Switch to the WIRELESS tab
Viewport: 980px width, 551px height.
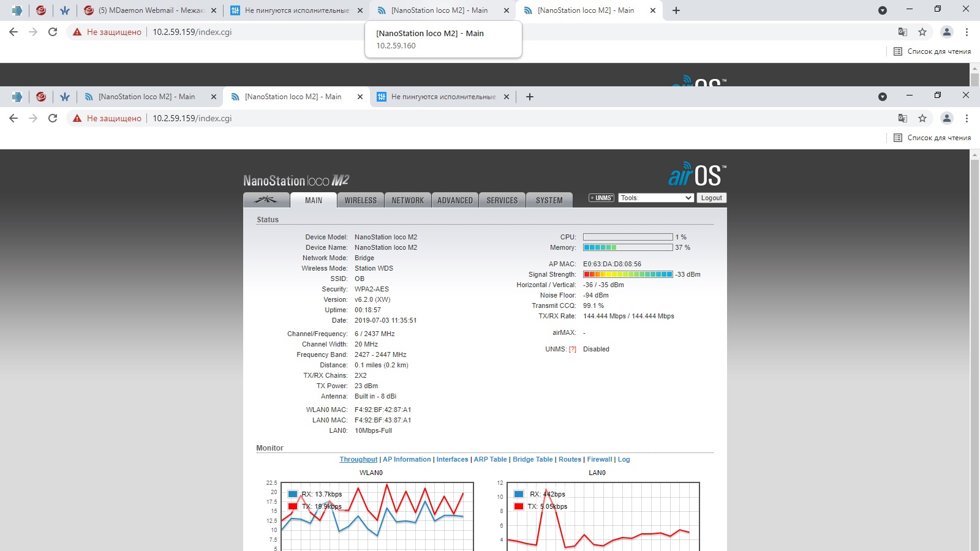pos(360,200)
